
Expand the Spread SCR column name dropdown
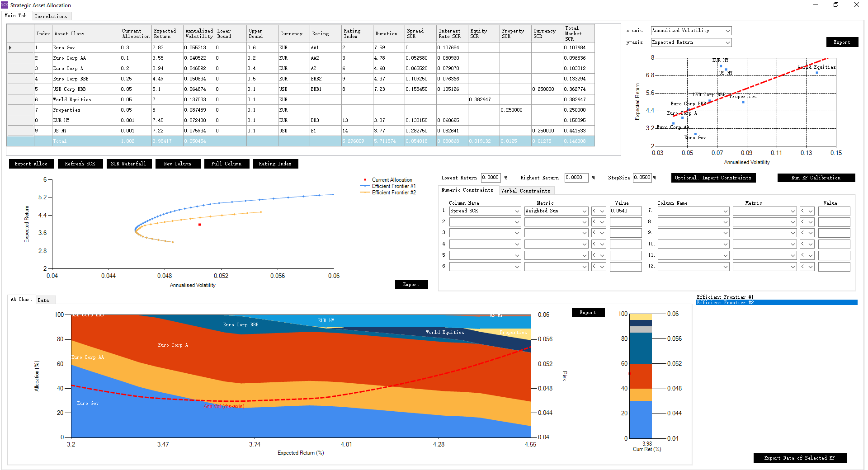517,211
